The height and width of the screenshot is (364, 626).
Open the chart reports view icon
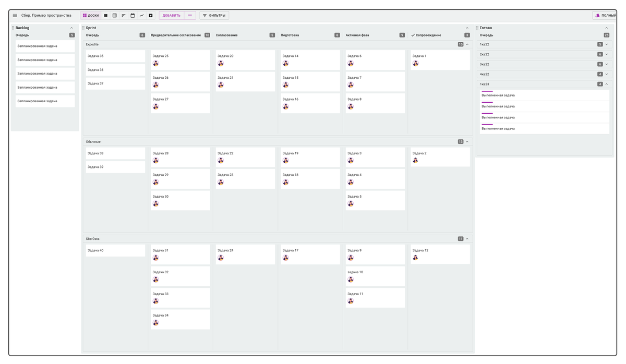coord(141,16)
